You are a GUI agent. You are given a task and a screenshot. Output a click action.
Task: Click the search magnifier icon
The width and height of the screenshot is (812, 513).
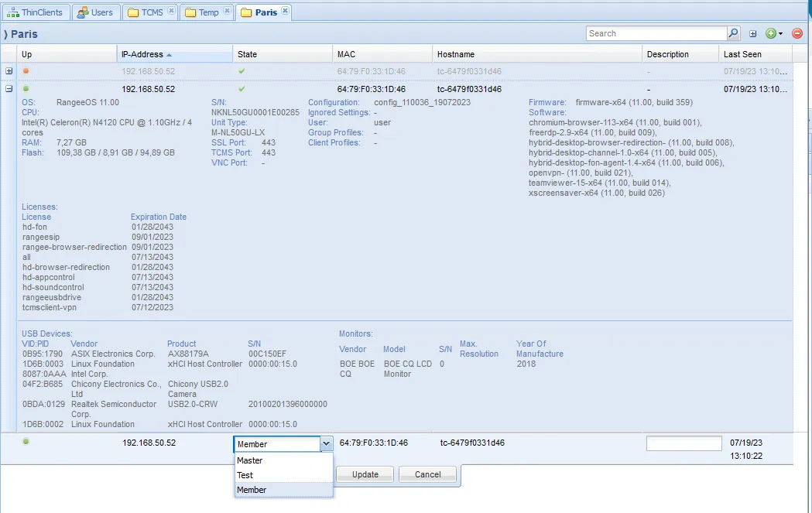point(733,33)
